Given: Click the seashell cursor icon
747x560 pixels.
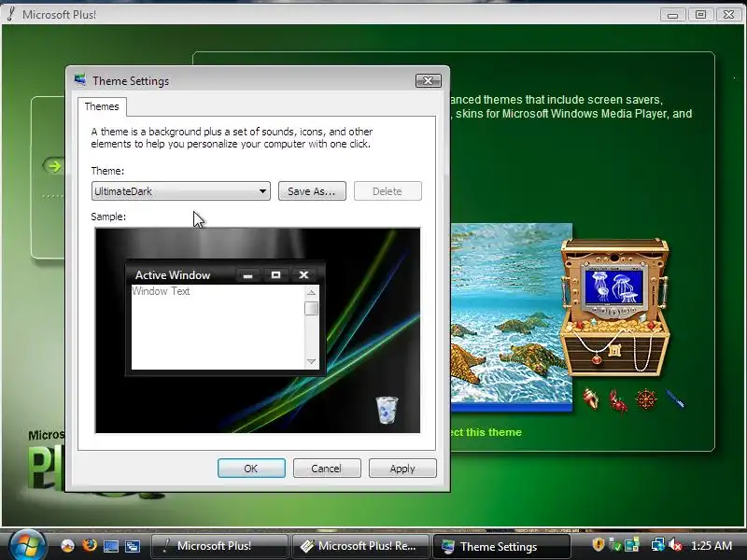Looking at the screenshot, I should coord(591,399).
